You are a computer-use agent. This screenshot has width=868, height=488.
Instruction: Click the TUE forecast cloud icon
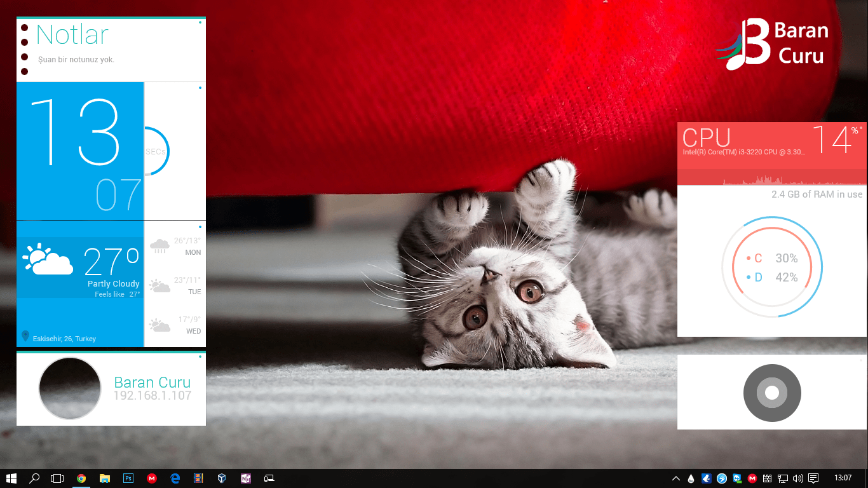pos(159,286)
